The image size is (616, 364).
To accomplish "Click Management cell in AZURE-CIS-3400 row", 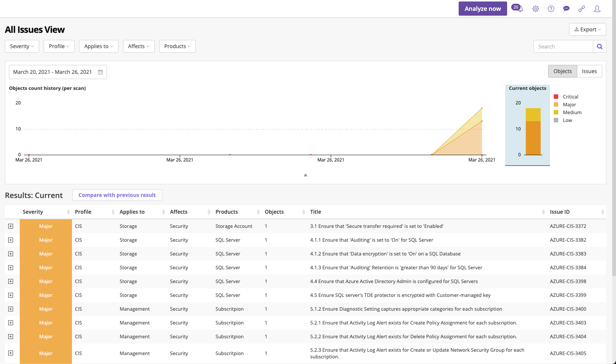I will tap(135, 309).
